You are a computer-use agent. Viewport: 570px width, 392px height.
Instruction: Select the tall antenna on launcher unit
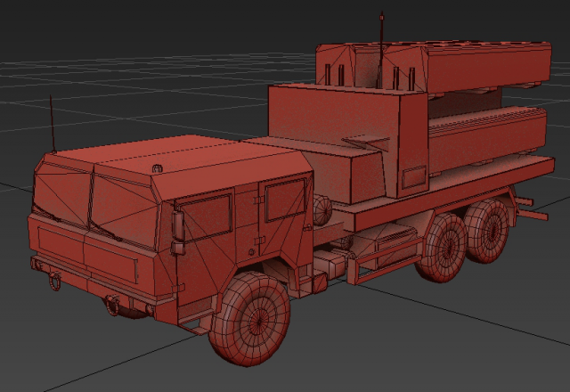pos(381,50)
